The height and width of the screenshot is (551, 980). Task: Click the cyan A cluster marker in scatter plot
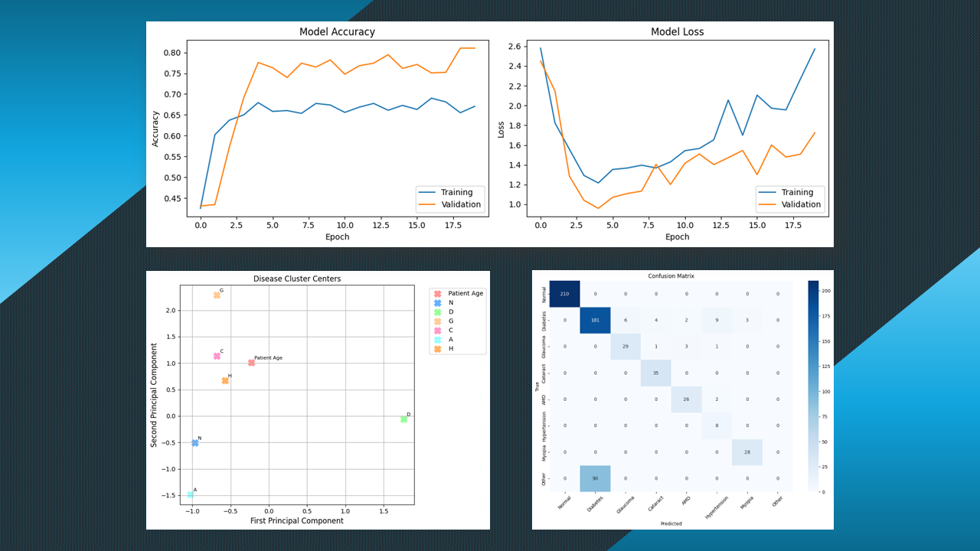coord(190,495)
